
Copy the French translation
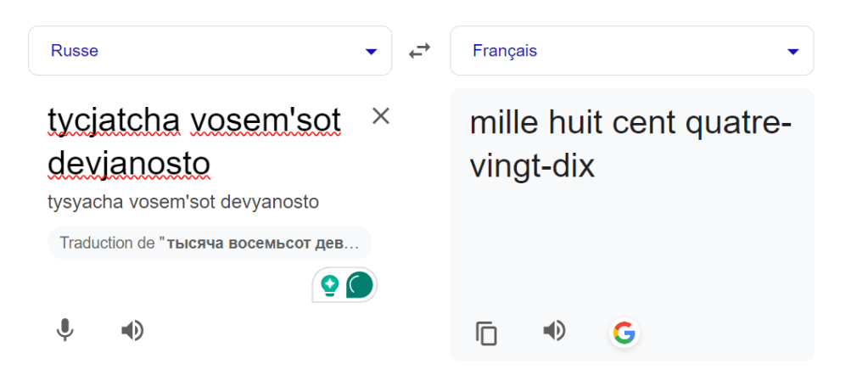coord(486,333)
